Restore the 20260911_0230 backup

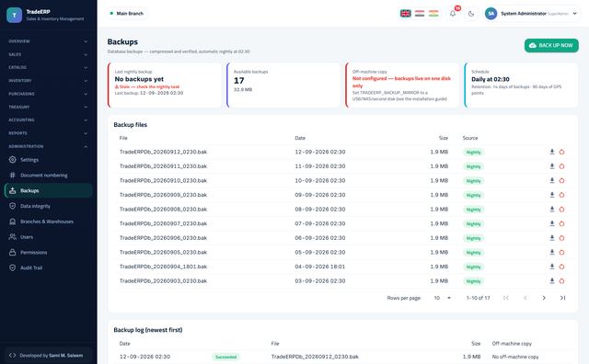click(561, 166)
